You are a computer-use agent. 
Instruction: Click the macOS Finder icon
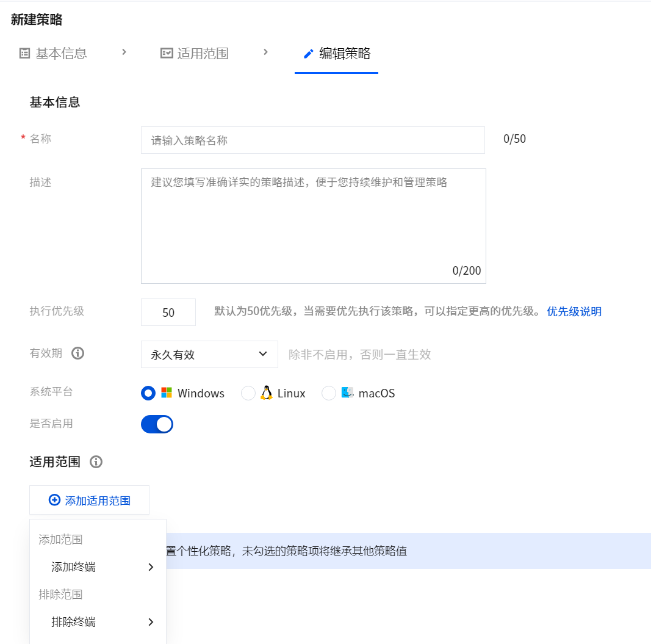point(347,393)
